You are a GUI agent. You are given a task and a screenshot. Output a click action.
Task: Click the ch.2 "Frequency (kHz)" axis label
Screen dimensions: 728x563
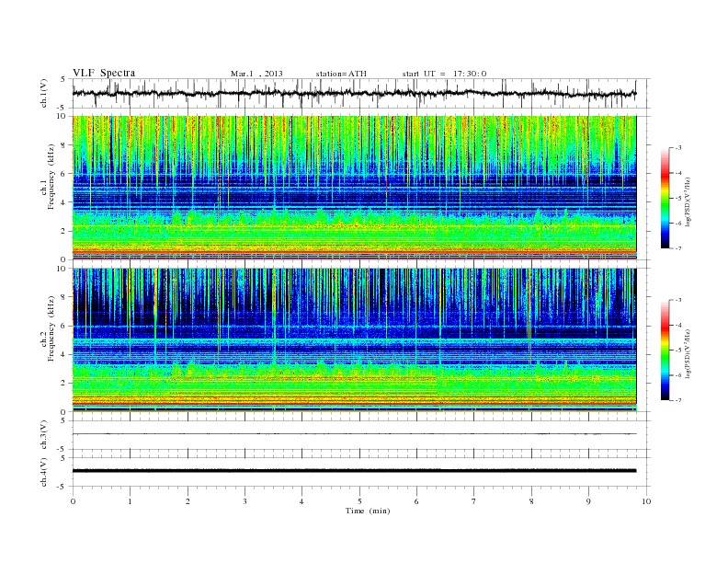click(51, 328)
